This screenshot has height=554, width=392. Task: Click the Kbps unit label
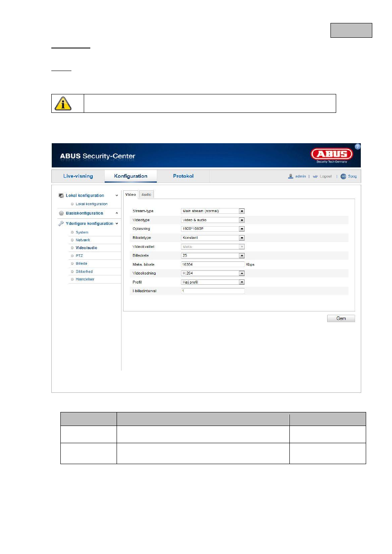pyautogui.click(x=250, y=265)
